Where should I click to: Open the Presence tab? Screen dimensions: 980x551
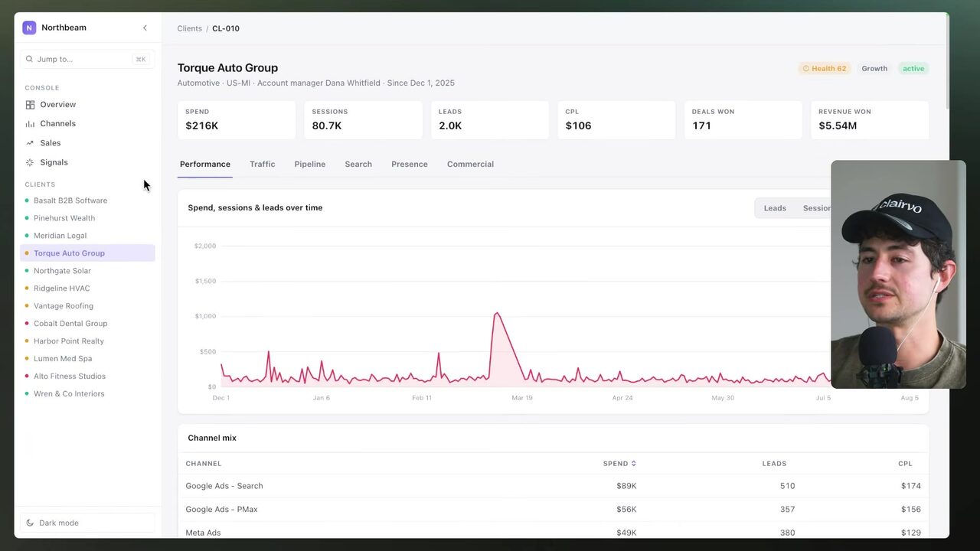[409, 165]
